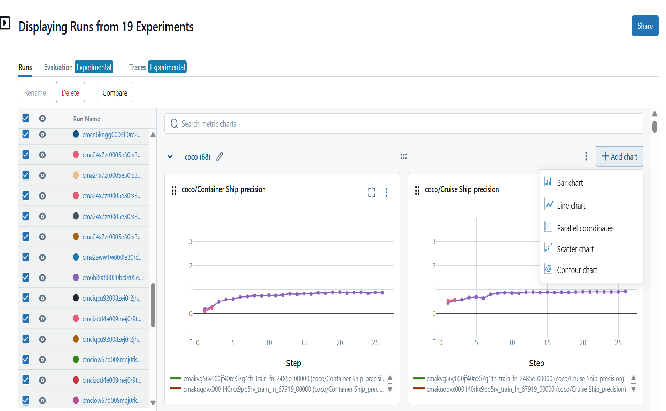Toggle visibility eye icon for the first run
666x411 pixels.
[43, 133]
